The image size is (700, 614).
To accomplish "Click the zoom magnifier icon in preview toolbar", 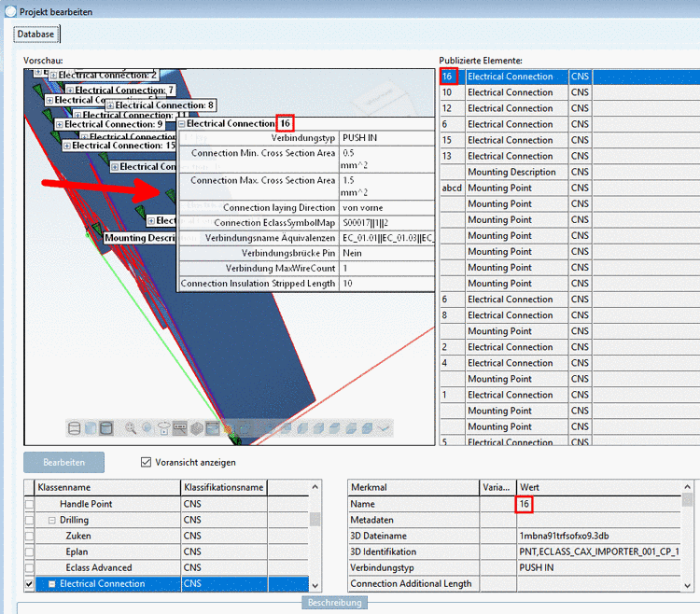I will point(131,428).
